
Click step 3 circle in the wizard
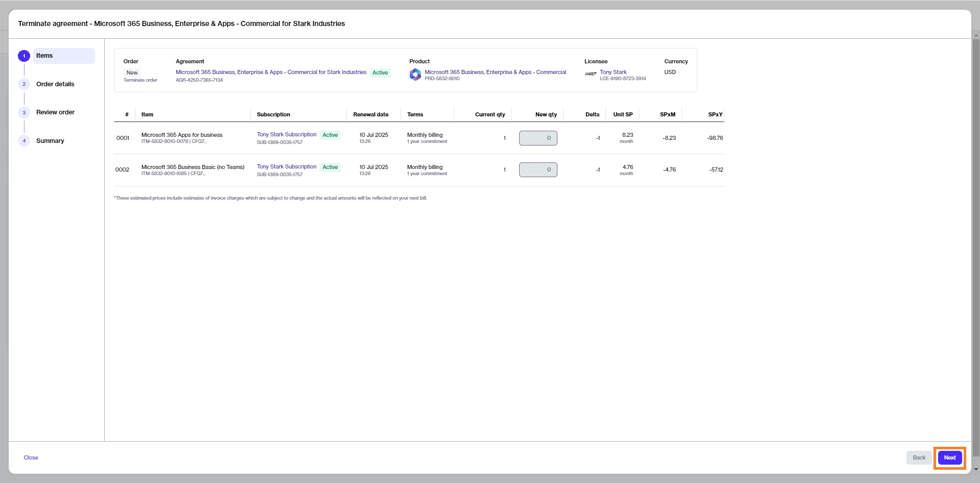click(24, 112)
